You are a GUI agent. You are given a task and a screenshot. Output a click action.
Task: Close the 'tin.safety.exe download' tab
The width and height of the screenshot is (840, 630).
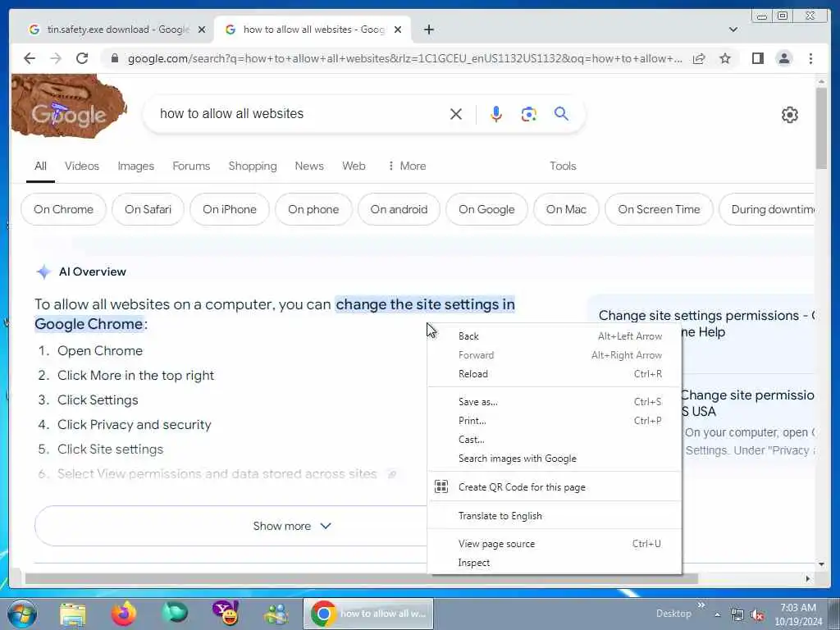coord(202,30)
